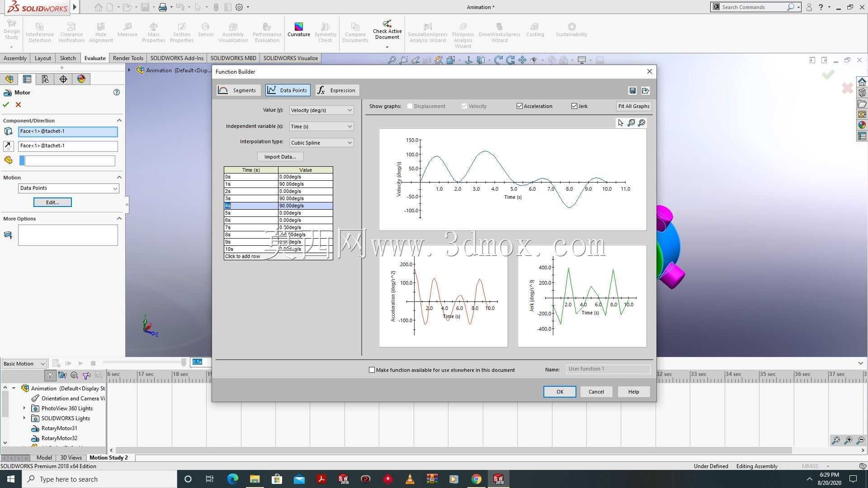Open the DimXpertManager tab
Image resolution: width=868 pixels, height=488 pixels.
click(x=63, y=79)
